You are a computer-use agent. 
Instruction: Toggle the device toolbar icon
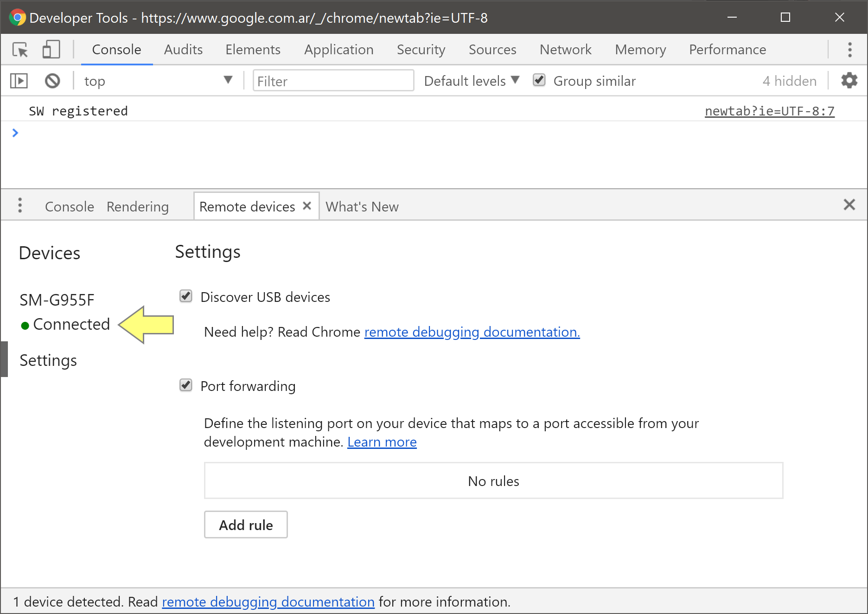coord(51,50)
